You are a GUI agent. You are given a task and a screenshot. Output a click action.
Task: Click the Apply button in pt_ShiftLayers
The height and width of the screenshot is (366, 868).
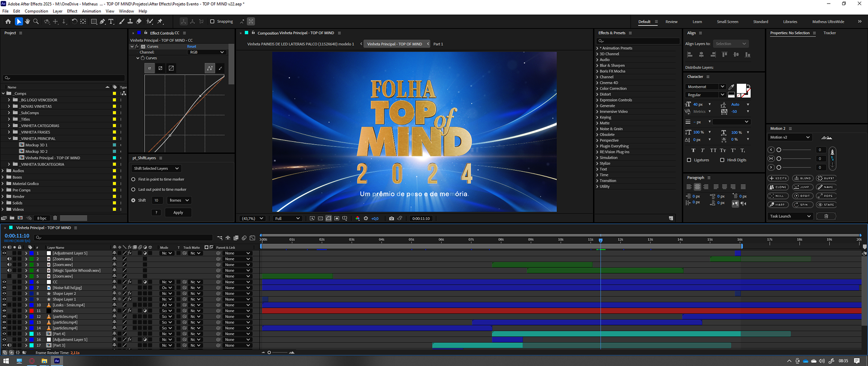click(178, 212)
